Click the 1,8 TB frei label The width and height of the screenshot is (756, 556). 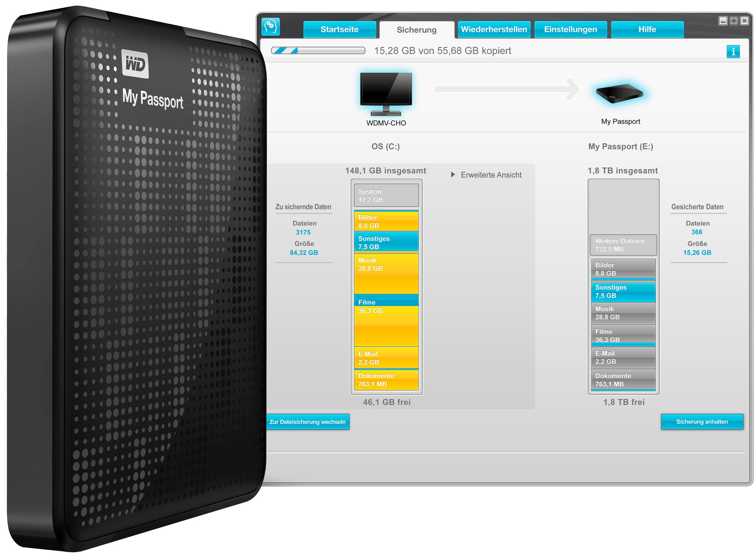(624, 402)
